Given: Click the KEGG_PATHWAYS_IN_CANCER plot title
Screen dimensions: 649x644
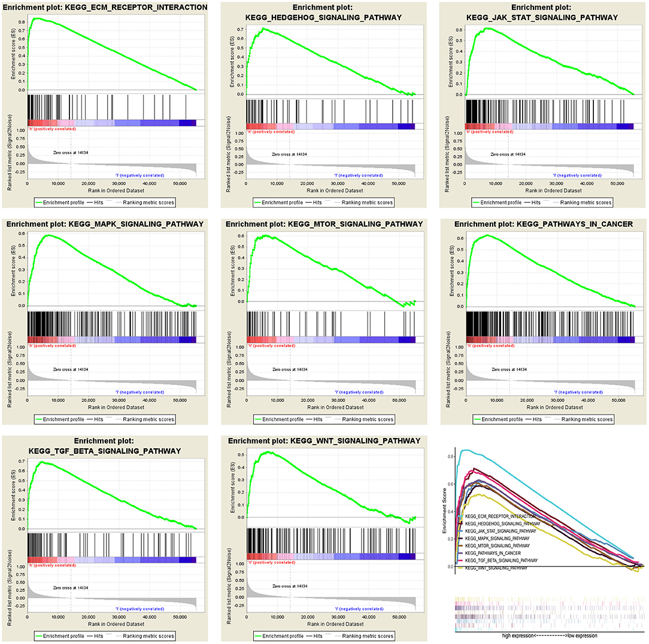Looking at the screenshot, I should coord(544,224).
